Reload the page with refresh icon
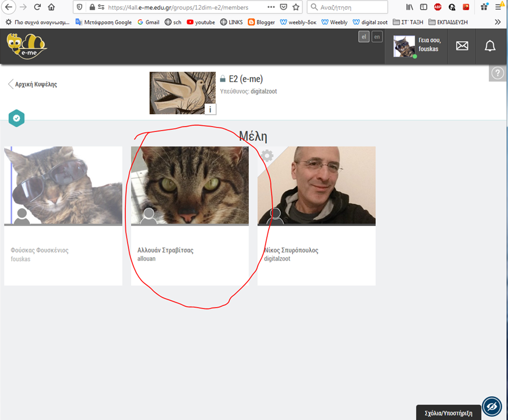The height and width of the screenshot is (420, 508). [37, 7]
